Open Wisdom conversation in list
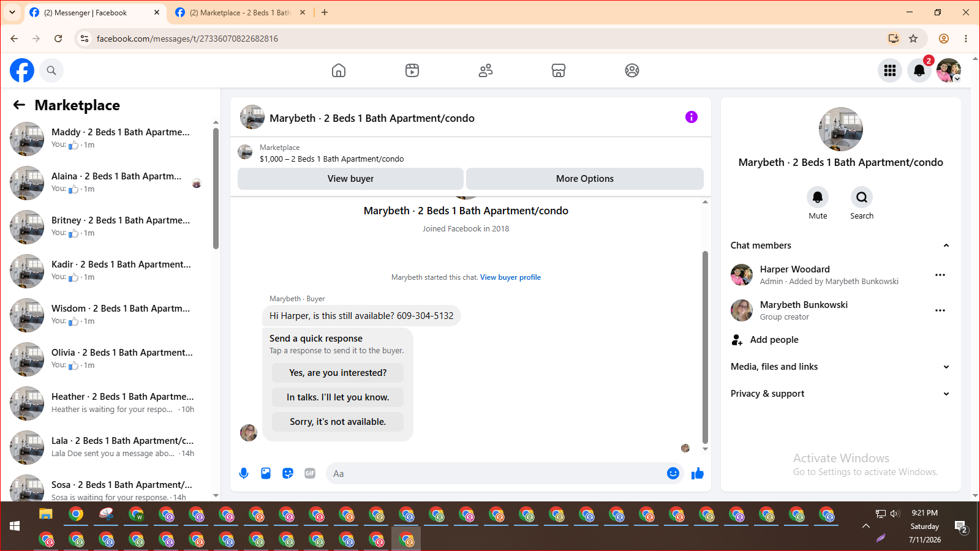 pyautogui.click(x=107, y=315)
